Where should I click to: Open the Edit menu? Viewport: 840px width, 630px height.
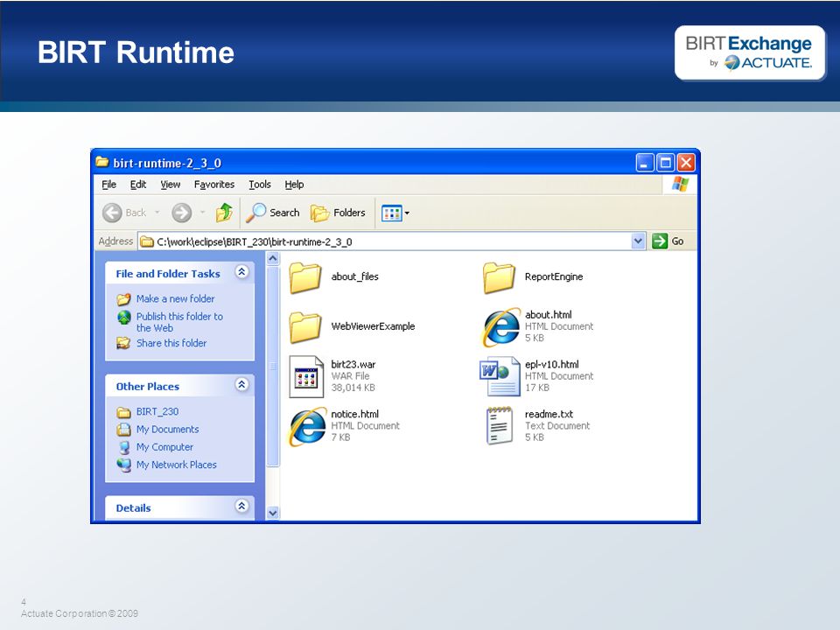(138, 185)
